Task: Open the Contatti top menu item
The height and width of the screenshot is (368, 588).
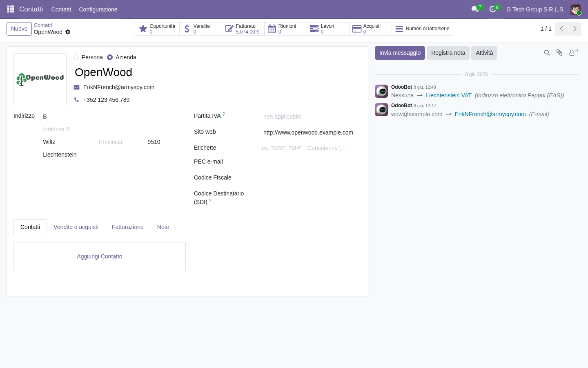Action: [61, 9]
